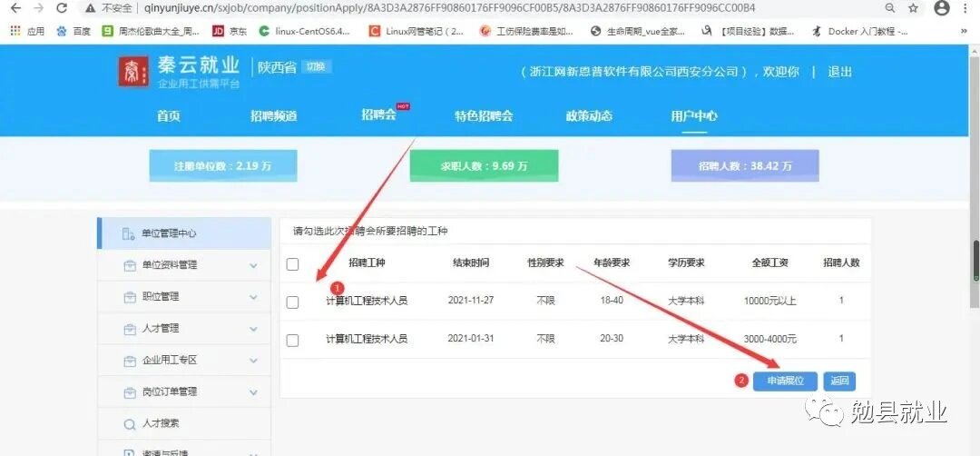Tick the checkbox for job ending 2021-01-31

(292, 341)
